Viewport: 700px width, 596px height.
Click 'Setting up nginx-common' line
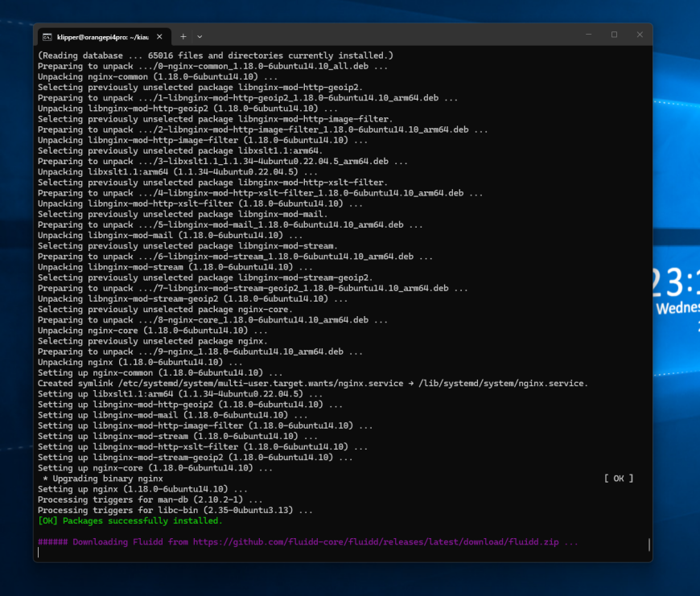click(160, 373)
